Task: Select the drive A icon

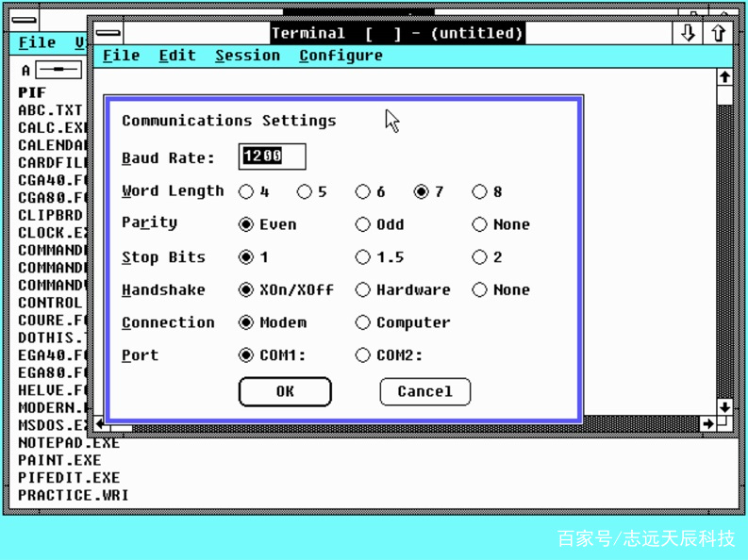Action: (x=58, y=70)
